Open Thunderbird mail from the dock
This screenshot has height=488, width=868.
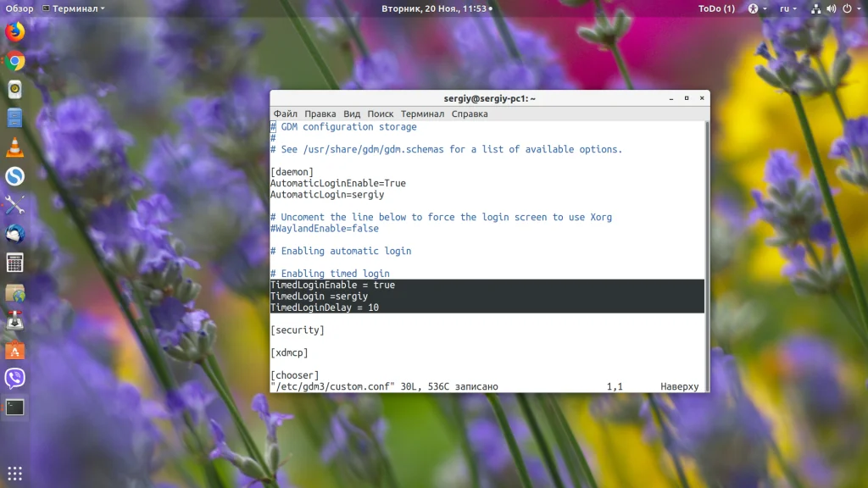(14, 234)
